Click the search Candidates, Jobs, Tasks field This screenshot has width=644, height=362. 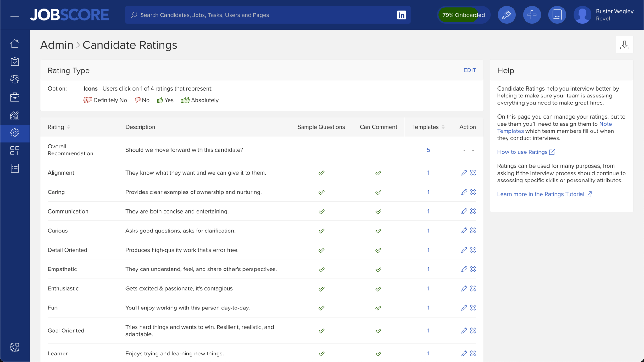pyautogui.click(x=267, y=15)
